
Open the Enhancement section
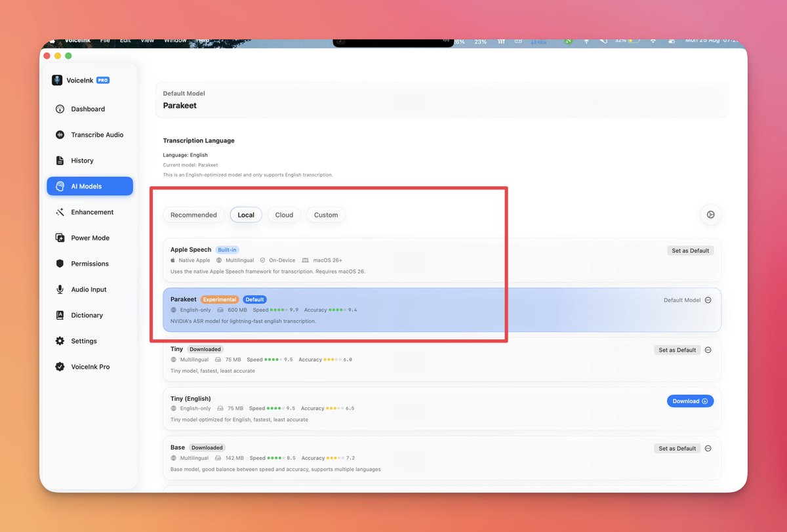pyautogui.click(x=89, y=212)
